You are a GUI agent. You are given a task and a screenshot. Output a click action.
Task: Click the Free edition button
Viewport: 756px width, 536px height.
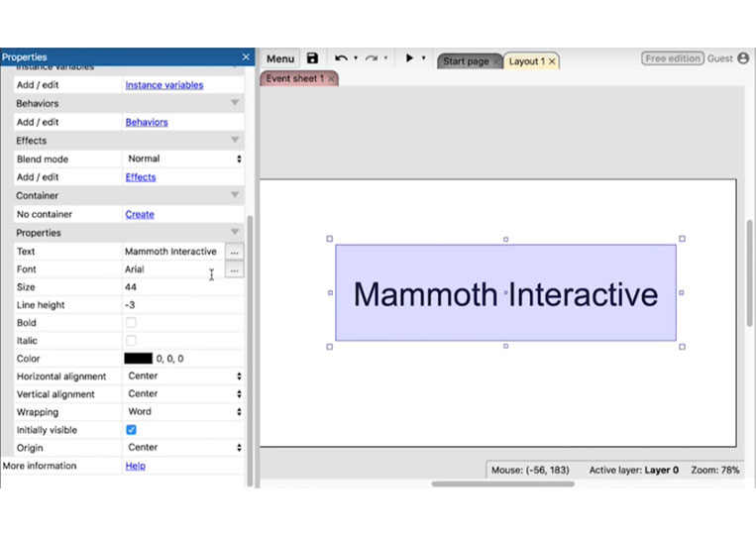pyautogui.click(x=673, y=58)
